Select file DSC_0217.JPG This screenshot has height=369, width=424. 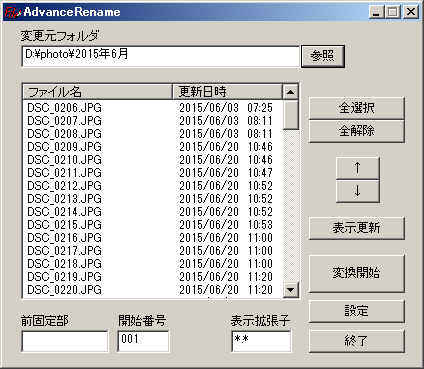pos(64,251)
